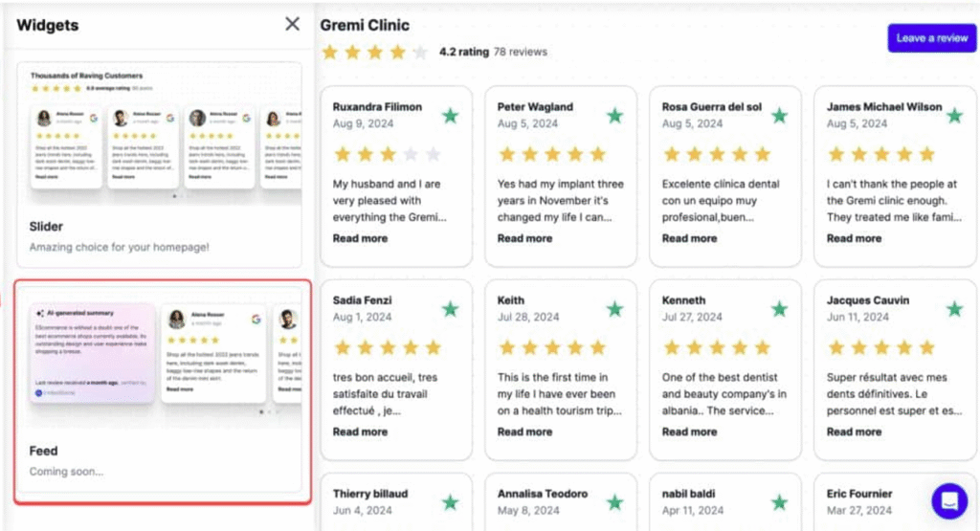Click the green star on Rosa Guerra del sol's review
Screen dimensions: 980x531
[779, 116]
